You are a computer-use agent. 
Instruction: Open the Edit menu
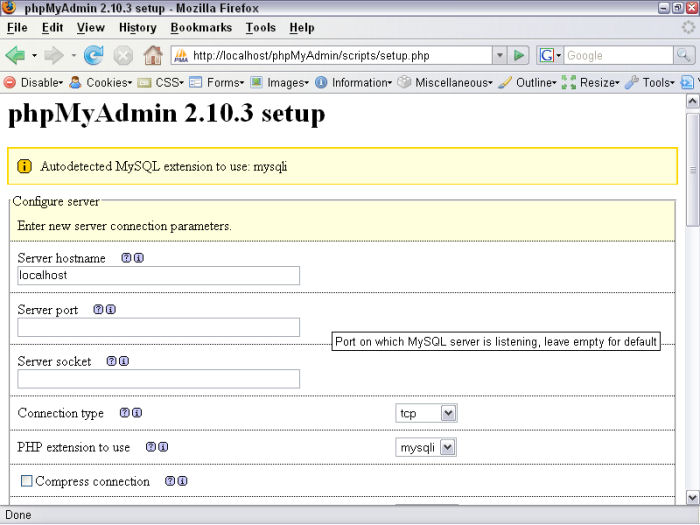click(x=53, y=28)
